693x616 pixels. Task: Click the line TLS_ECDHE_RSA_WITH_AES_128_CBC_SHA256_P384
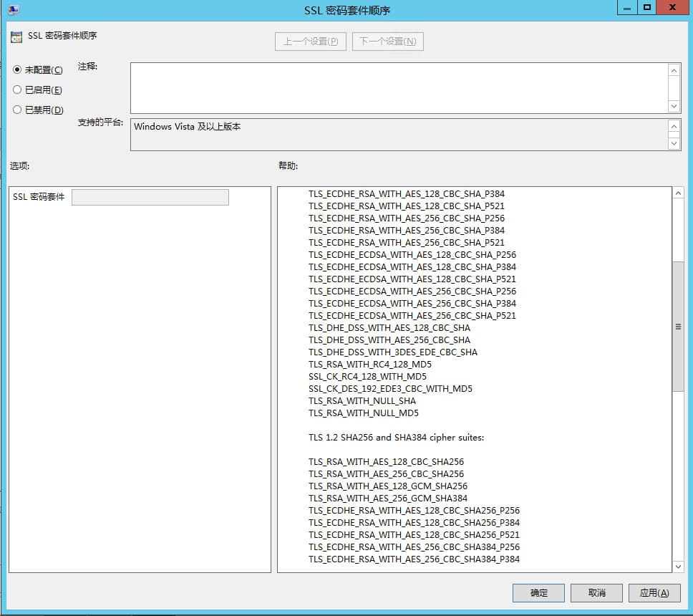click(414, 522)
